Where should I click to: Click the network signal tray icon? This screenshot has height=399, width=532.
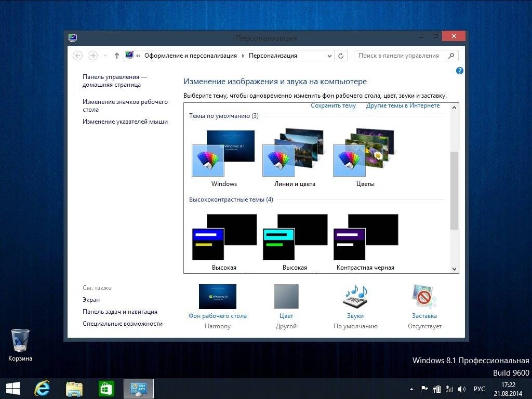coord(449,389)
